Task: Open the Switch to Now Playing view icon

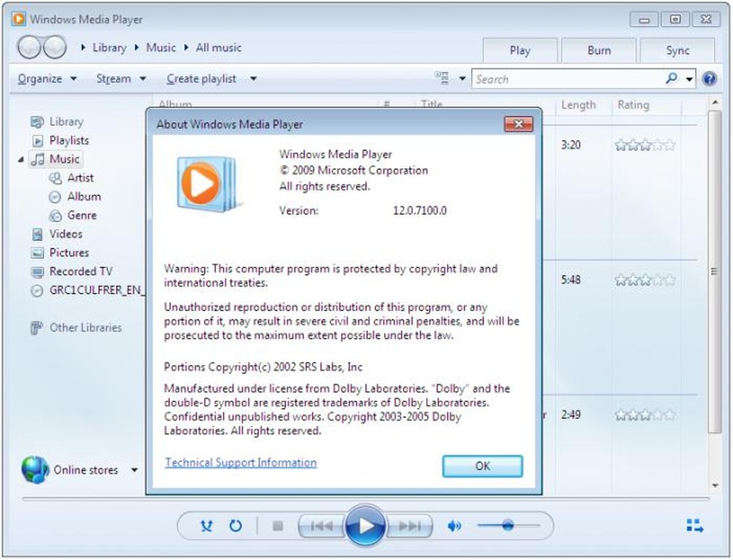Action: pyautogui.click(x=694, y=526)
